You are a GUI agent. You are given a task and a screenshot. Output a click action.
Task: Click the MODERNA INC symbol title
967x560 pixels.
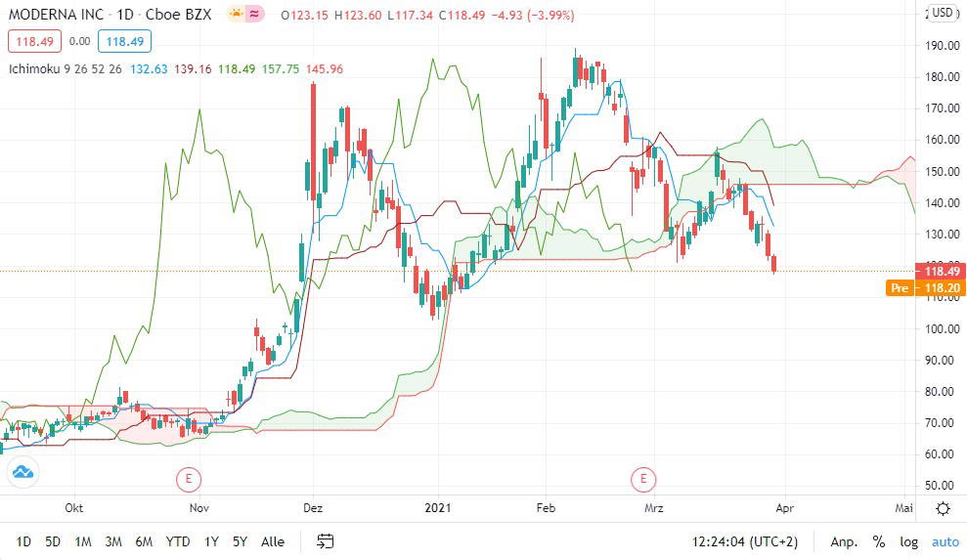point(56,15)
